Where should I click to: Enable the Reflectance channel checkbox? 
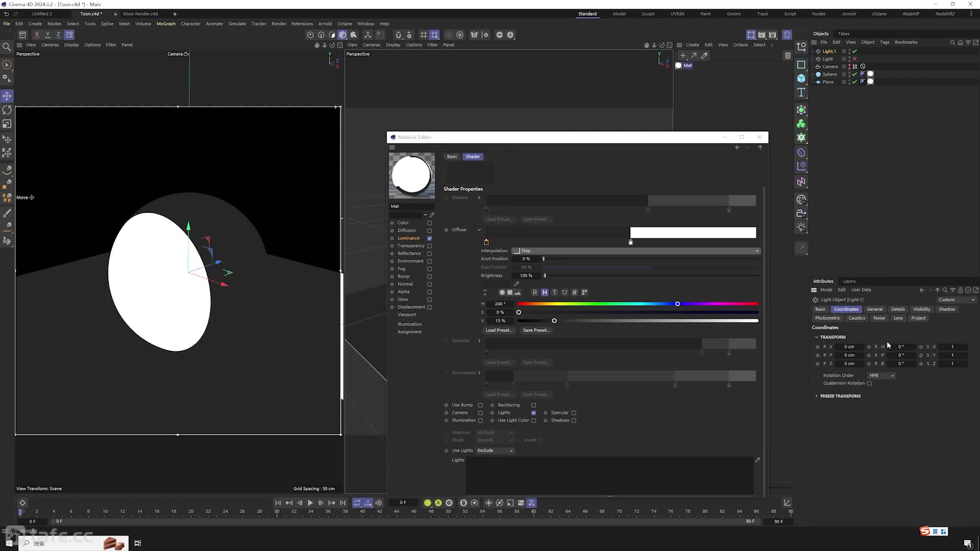pos(429,254)
